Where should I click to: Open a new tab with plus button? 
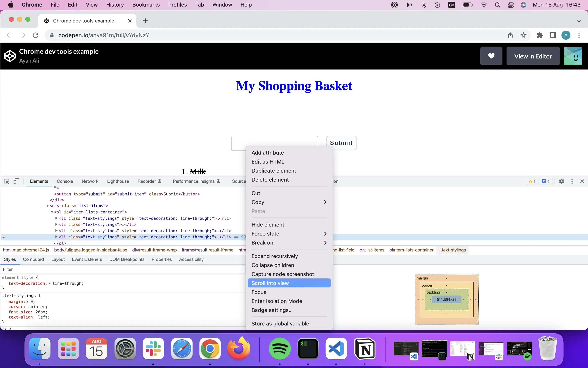click(145, 21)
